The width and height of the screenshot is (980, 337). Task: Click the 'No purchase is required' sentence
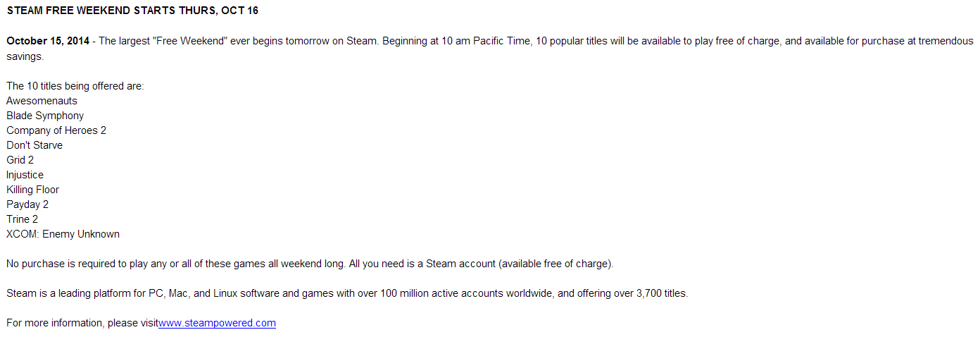point(310,264)
